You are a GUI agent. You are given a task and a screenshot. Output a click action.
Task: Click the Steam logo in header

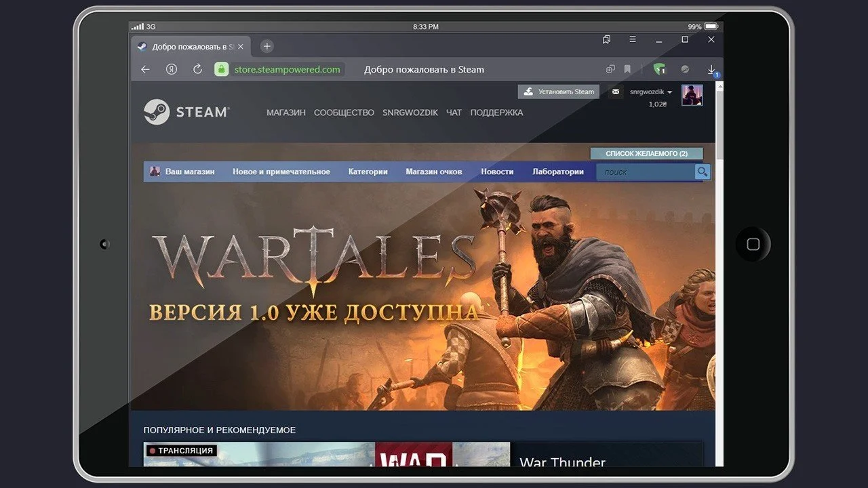pos(186,112)
